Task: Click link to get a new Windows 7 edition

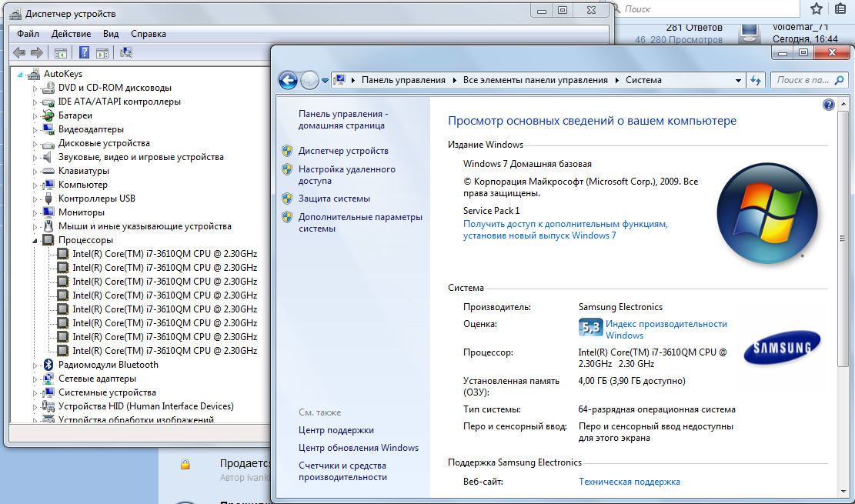Action: pyautogui.click(x=566, y=229)
